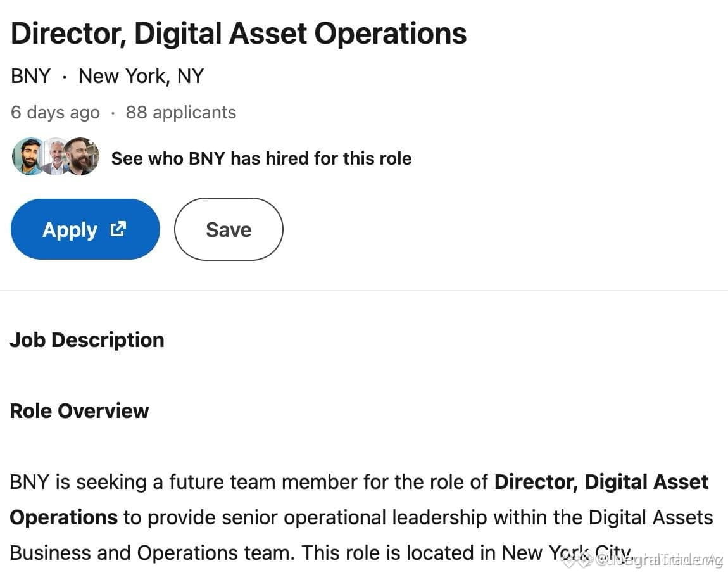728x575 pixels.
Task: Click the Job Description heading
Action: pos(87,341)
